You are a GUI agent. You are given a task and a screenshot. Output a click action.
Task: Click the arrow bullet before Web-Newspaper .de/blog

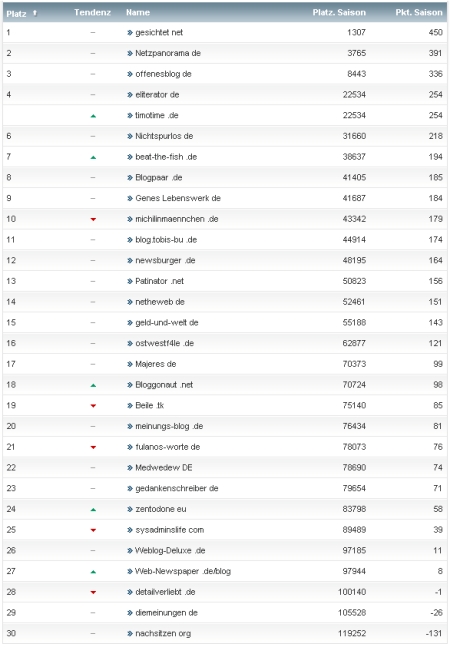[130, 571]
